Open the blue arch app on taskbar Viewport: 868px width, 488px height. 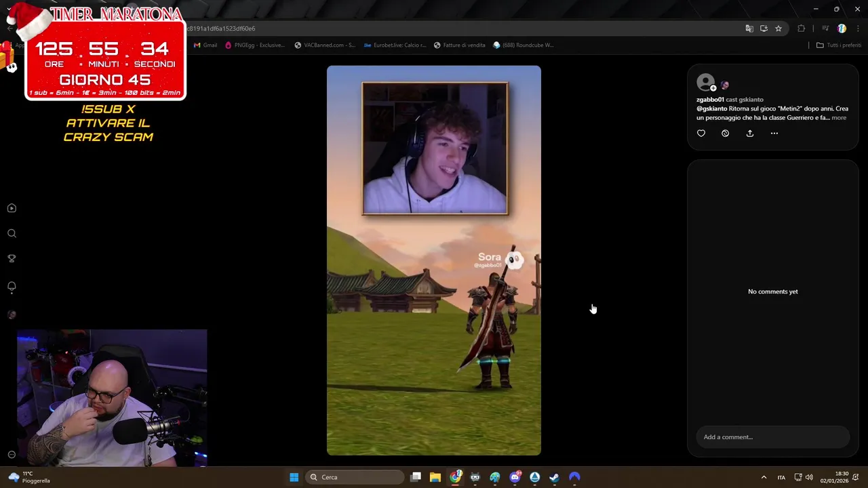[x=574, y=477]
